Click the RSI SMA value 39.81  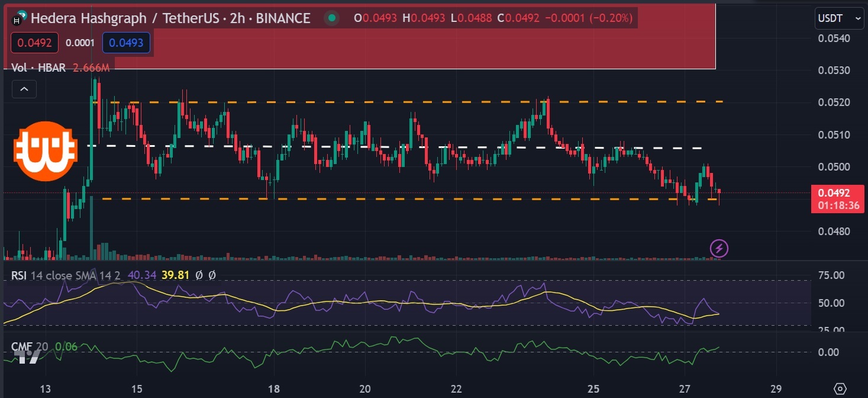175,275
